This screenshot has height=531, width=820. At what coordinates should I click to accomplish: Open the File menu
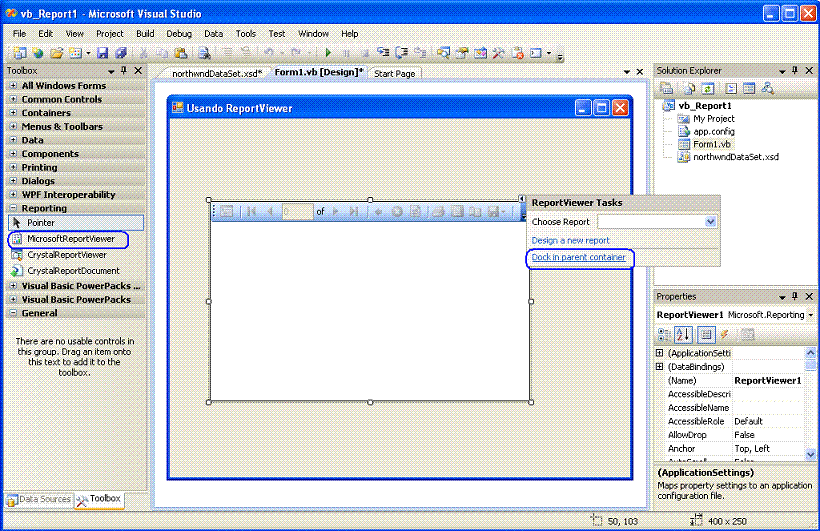click(19, 33)
